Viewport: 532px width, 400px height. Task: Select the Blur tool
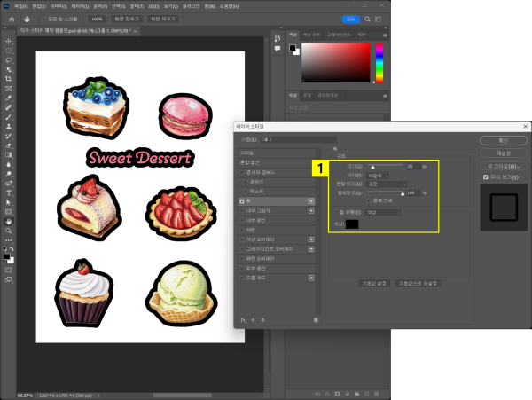point(9,165)
